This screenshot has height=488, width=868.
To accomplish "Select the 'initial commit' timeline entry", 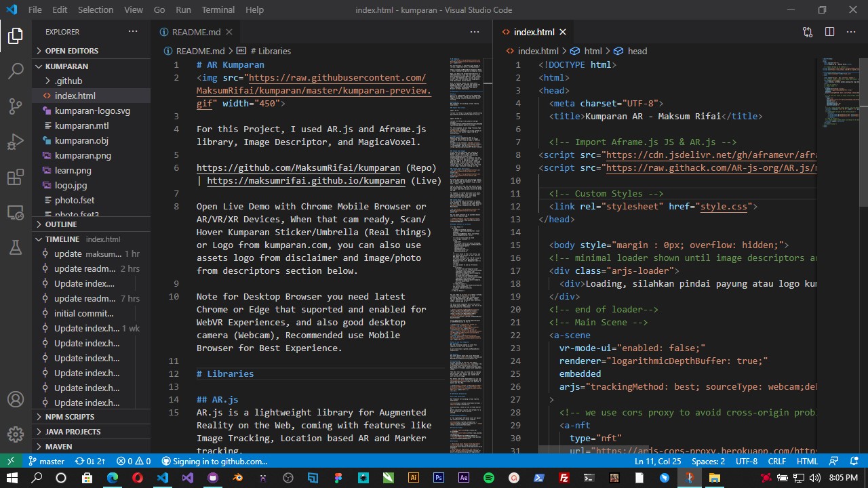I will [91, 313].
